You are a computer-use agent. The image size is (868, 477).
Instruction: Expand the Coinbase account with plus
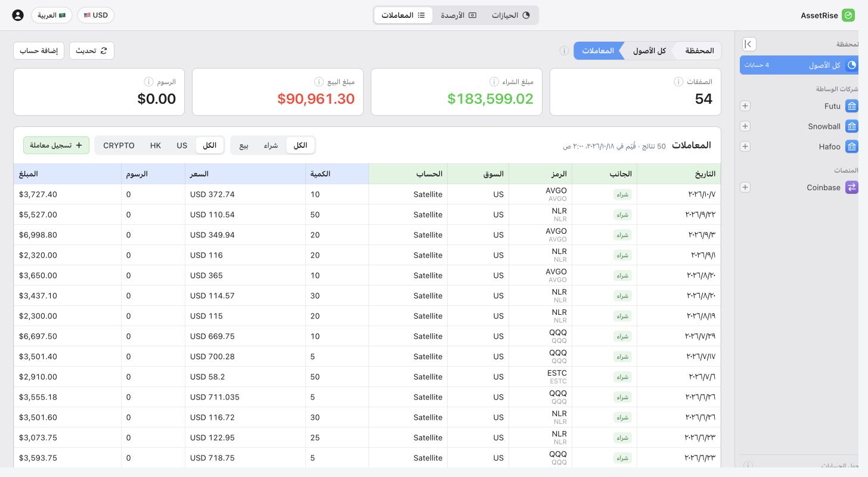(745, 187)
